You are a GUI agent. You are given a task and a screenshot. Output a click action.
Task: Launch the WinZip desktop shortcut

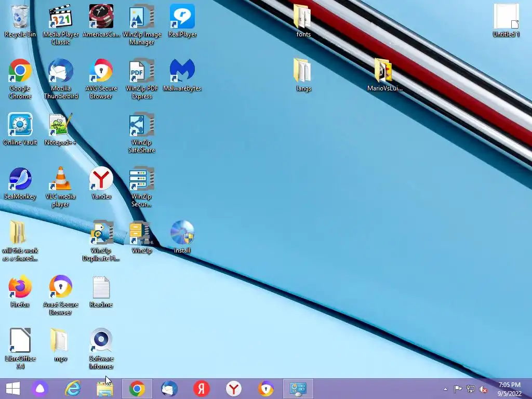[x=141, y=237]
